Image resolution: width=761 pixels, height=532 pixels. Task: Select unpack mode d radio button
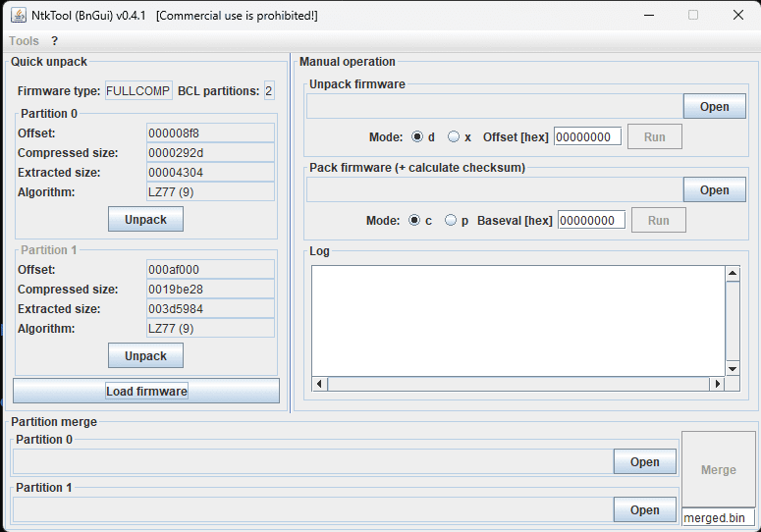click(x=417, y=137)
